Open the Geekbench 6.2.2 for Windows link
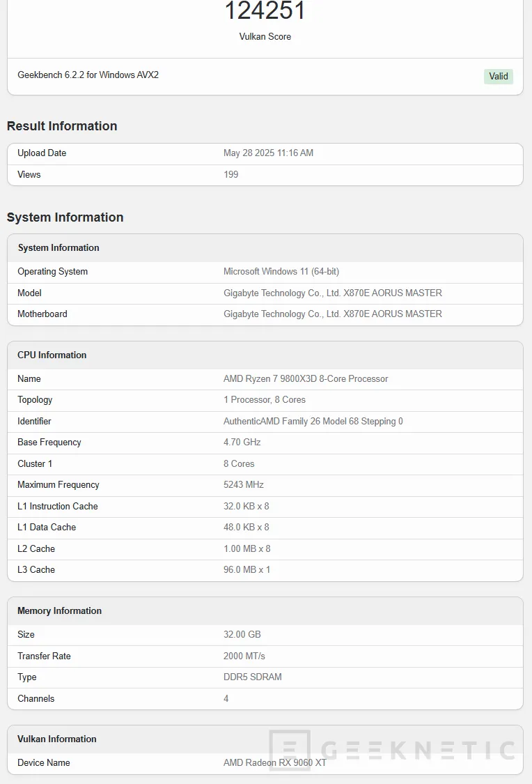Screen dimensions: 532x784 (x=87, y=75)
